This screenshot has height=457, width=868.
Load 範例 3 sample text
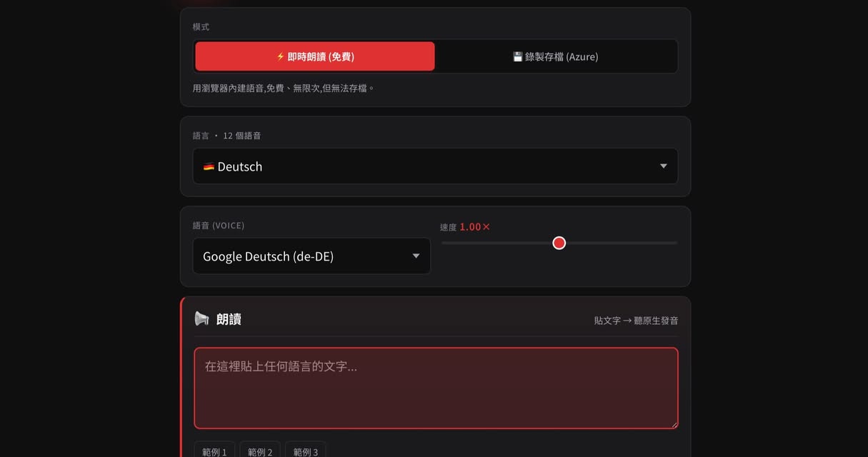pos(306,451)
